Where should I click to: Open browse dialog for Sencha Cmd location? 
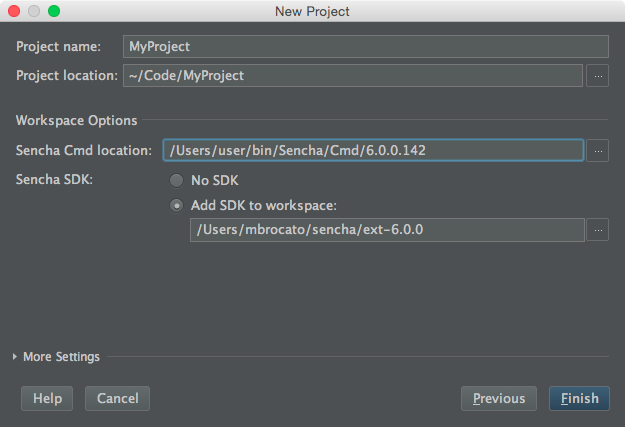(597, 151)
